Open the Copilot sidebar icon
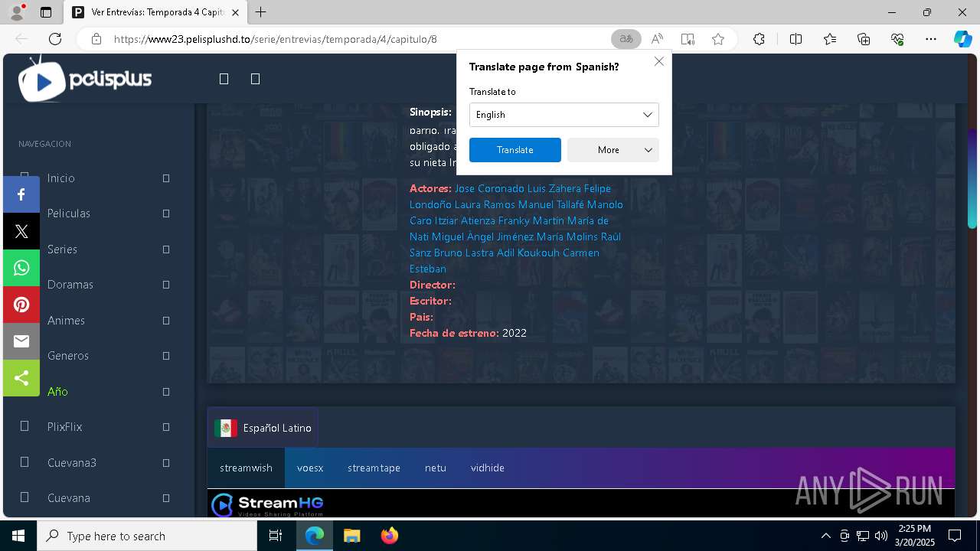The image size is (980, 551). (x=962, y=39)
